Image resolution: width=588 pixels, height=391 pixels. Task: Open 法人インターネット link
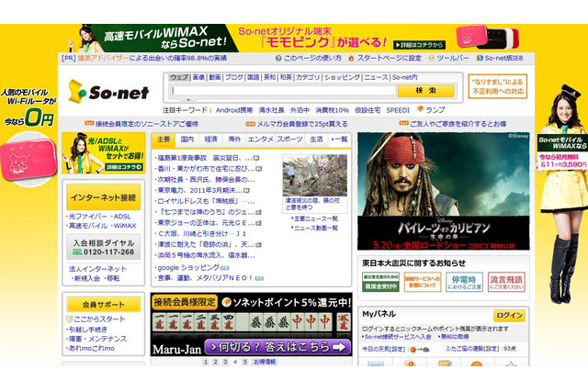pyautogui.click(x=97, y=269)
